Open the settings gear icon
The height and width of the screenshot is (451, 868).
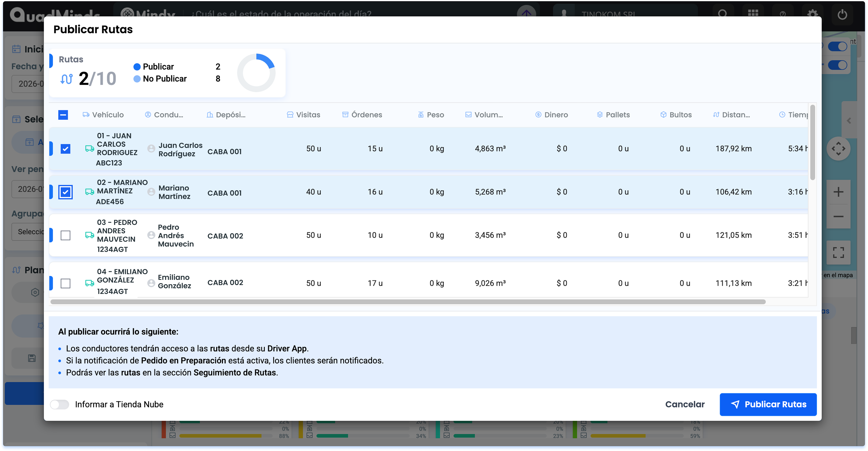812,14
